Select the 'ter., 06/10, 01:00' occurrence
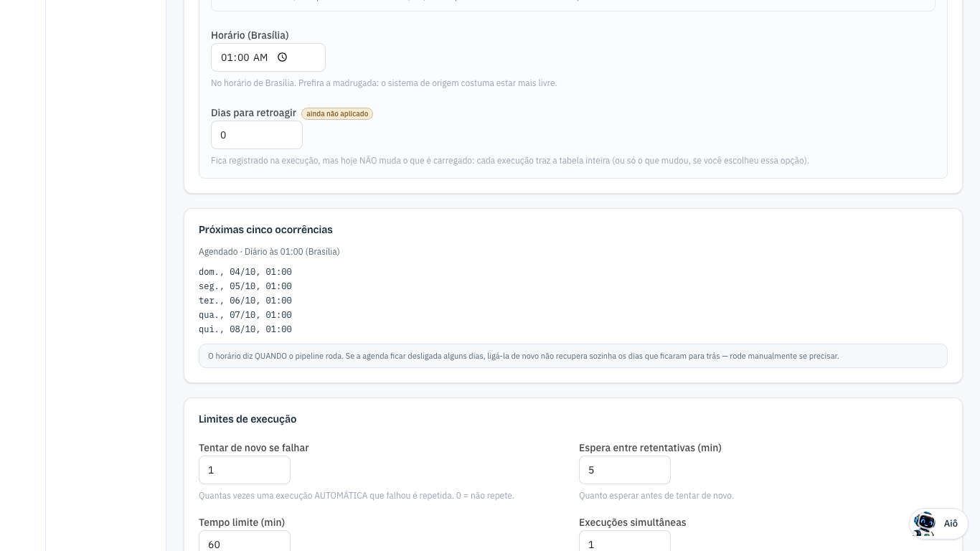This screenshot has height=551, width=980. (x=245, y=301)
